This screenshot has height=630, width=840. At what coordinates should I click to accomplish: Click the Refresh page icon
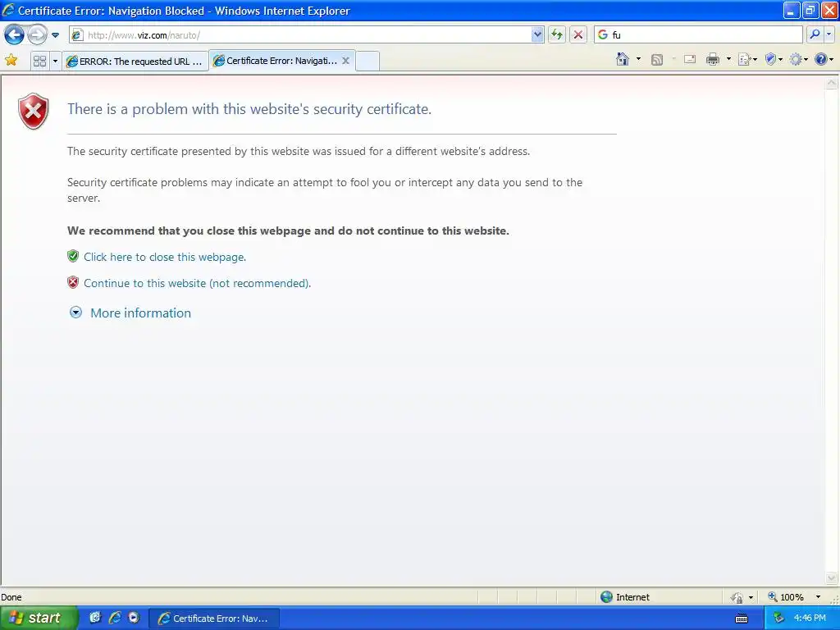[x=557, y=34]
